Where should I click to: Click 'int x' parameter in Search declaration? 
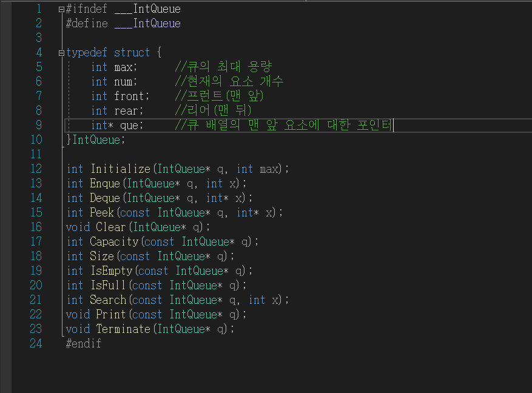pyautogui.click(x=264, y=300)
